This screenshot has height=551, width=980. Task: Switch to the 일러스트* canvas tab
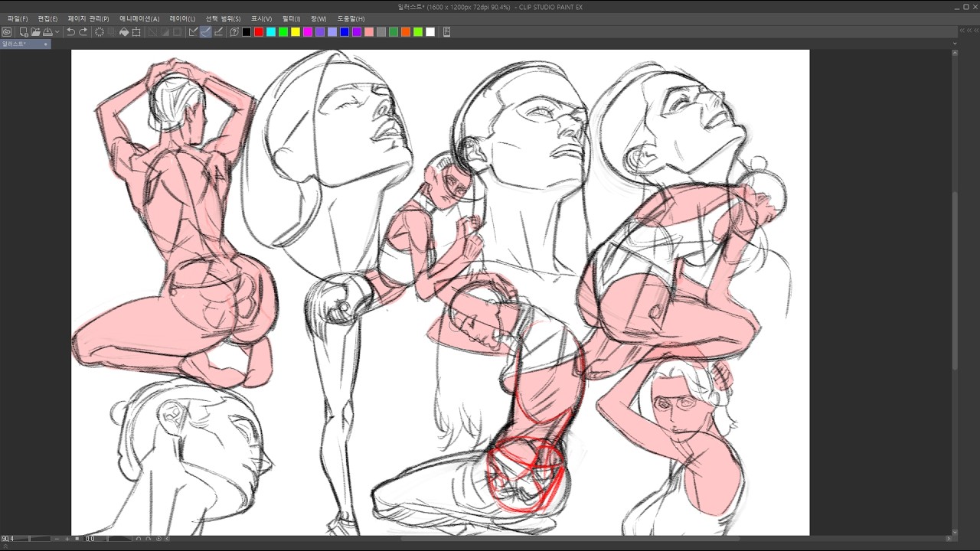[25, 44]
